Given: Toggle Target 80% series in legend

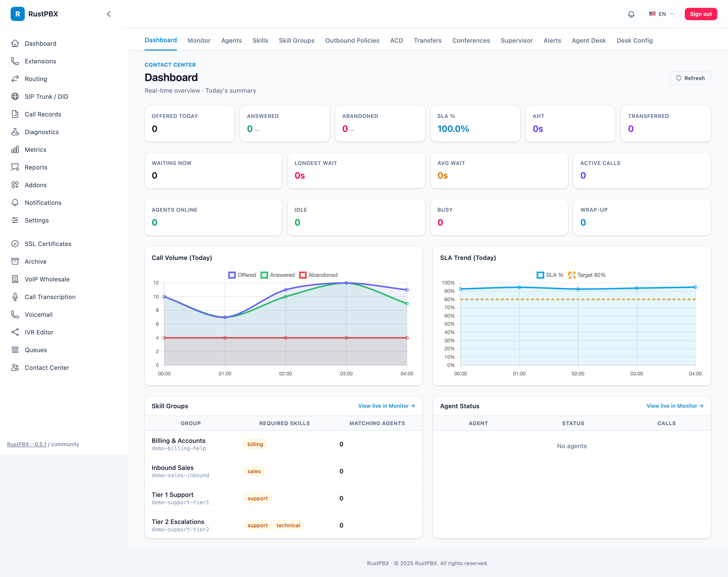Looking at the screenshot, I should tap(586, 275).
